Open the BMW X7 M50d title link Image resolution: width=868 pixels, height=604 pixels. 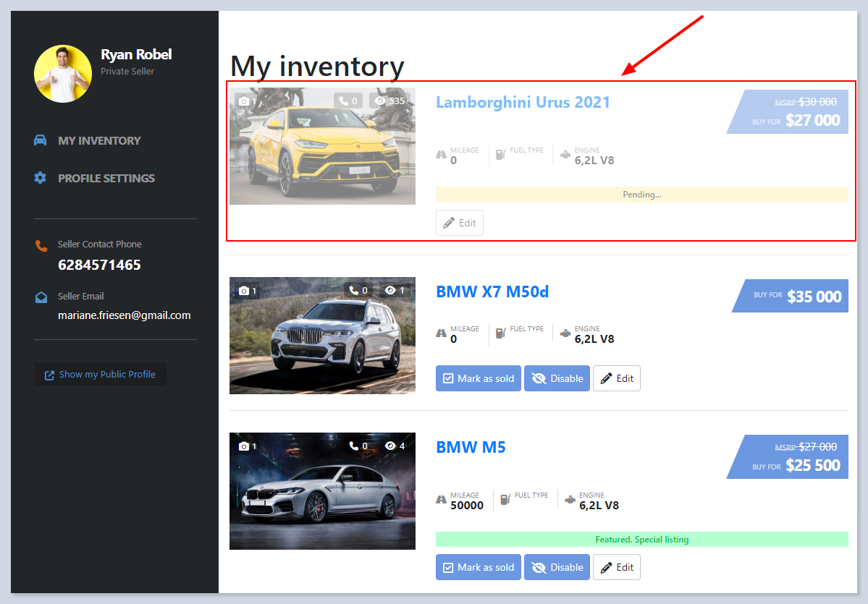(x=492, y=292)
